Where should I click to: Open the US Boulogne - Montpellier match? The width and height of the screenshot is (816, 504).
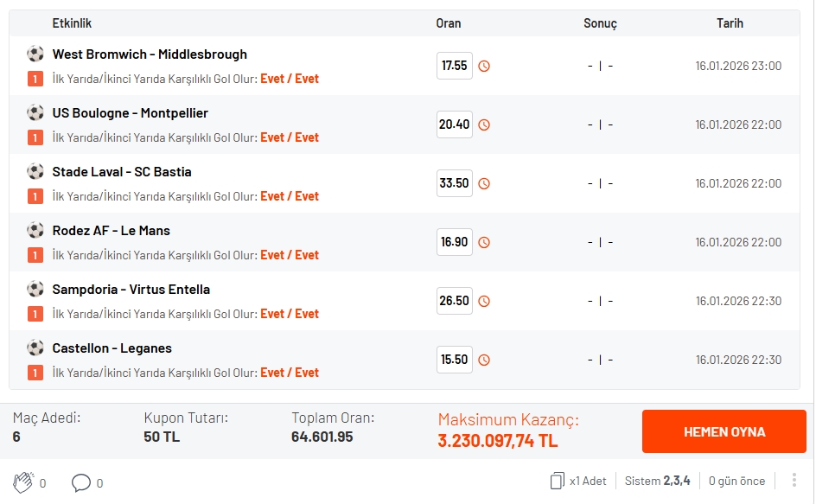130,113
